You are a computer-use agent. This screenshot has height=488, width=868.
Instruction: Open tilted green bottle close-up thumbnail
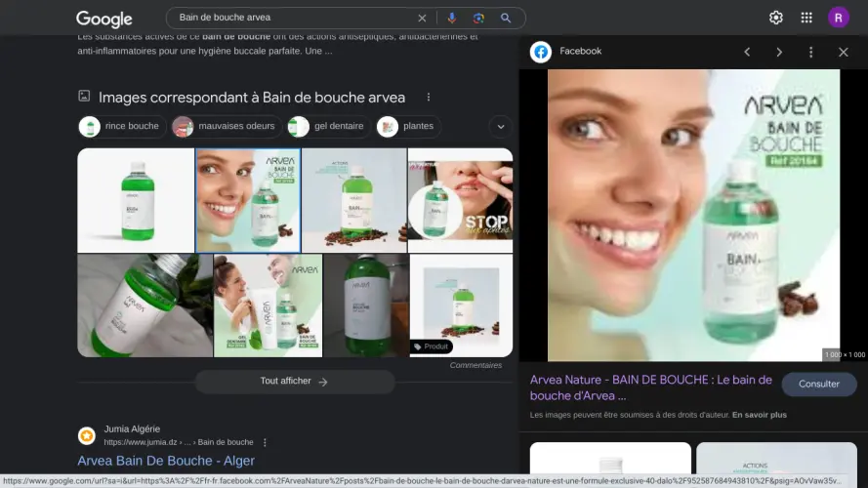(x=145, y=305)
